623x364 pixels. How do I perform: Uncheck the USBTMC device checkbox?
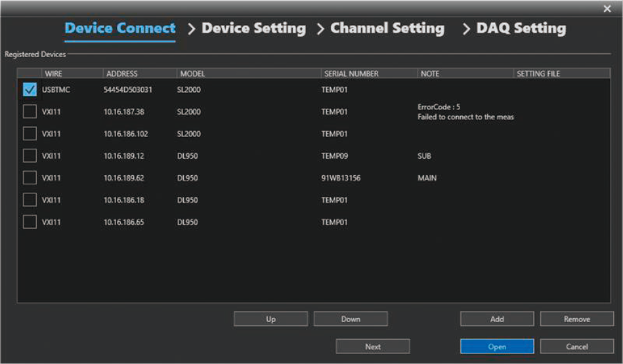point(30,90)
